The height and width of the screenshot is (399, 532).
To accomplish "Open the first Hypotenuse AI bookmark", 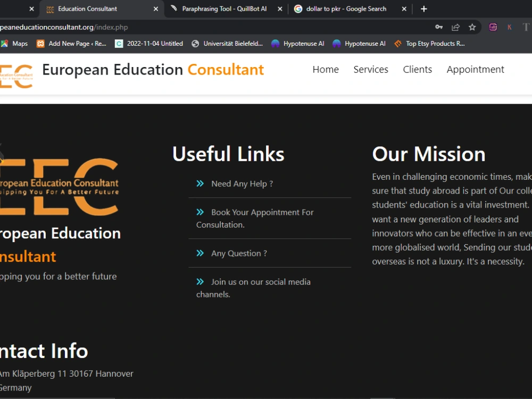I will coord(297,44).
